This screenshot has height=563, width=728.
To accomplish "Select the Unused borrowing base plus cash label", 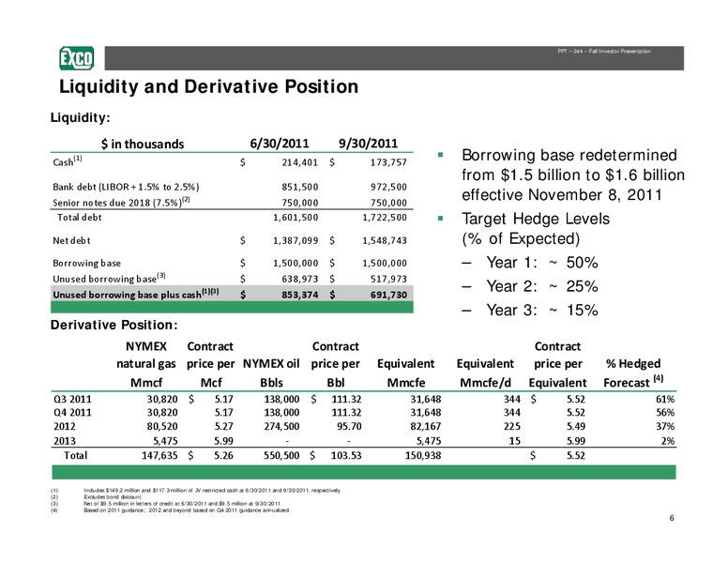I will [x=136, y=294].
